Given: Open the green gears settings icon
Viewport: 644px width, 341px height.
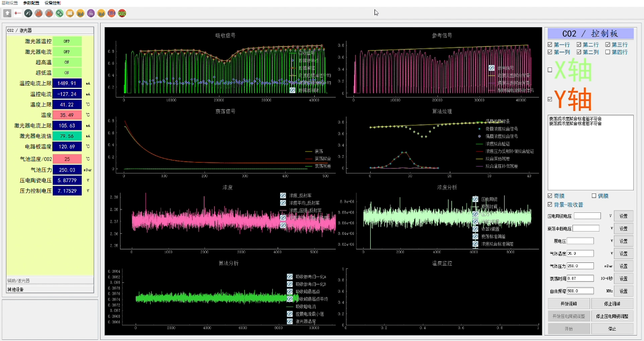Looking at the screenshot, I should coord(59,13).
